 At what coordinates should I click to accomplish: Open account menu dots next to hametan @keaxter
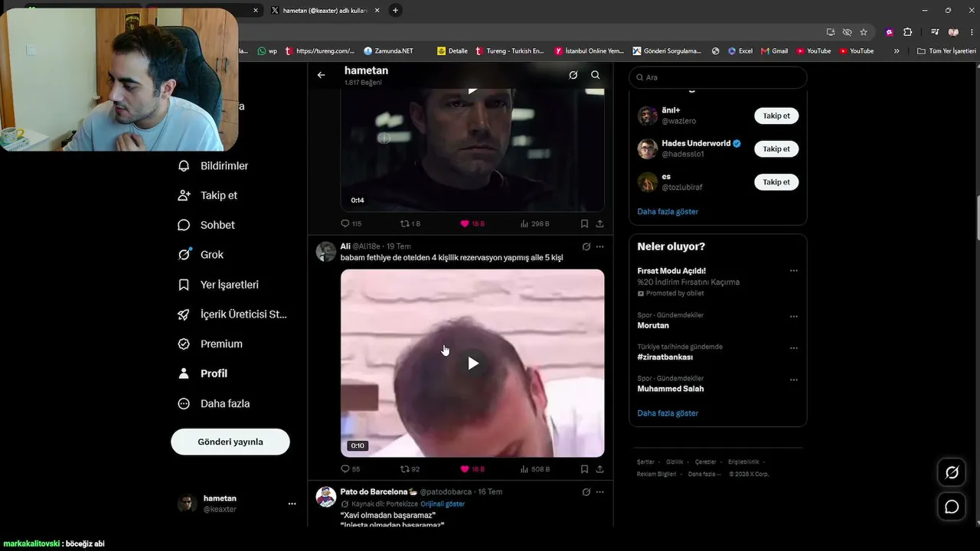(x=292, y=504)
